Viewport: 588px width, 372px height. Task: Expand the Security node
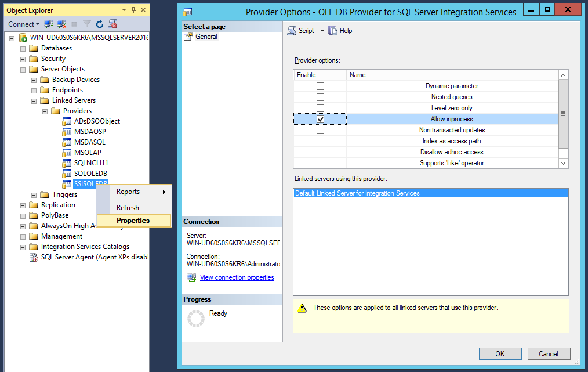[x=23, y=59]
